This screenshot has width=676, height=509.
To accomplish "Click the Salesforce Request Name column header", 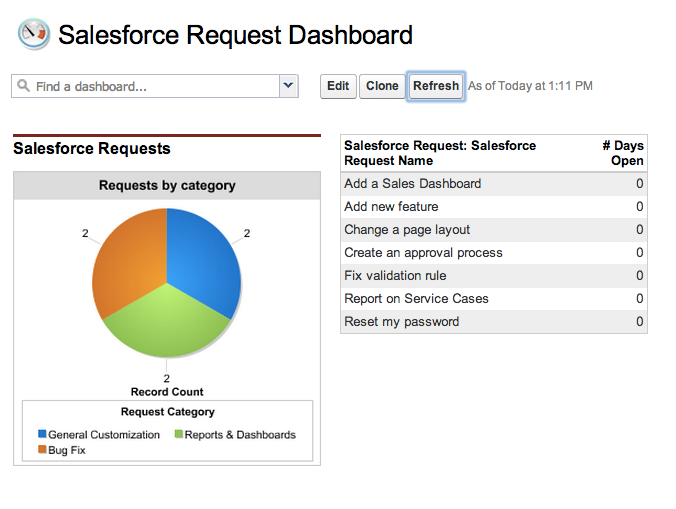I will 440,153.
